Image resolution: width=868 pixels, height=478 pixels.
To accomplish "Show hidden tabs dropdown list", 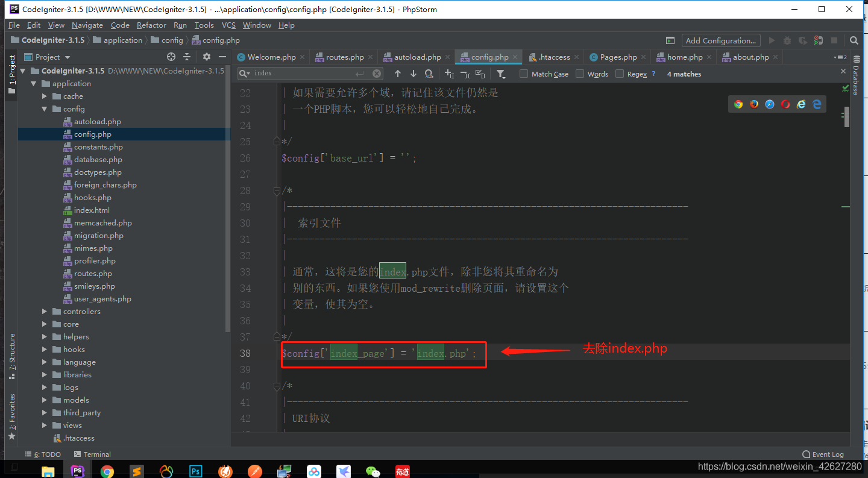I will point(840,57).
